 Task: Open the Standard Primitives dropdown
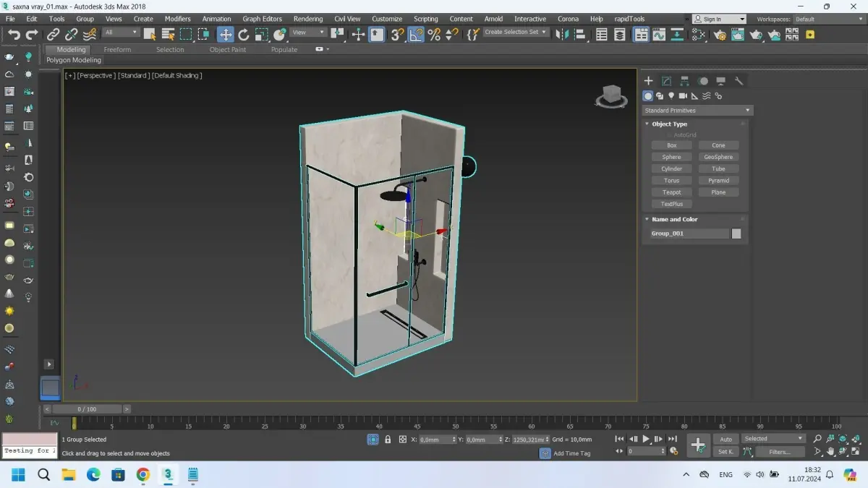coord(697,111)
